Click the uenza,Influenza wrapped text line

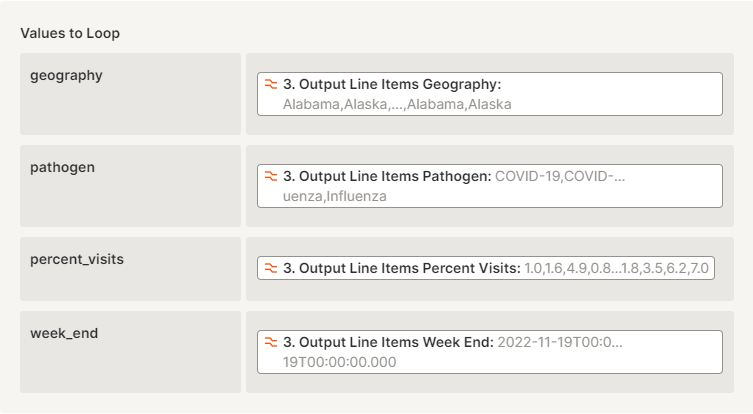coord(335,197)
